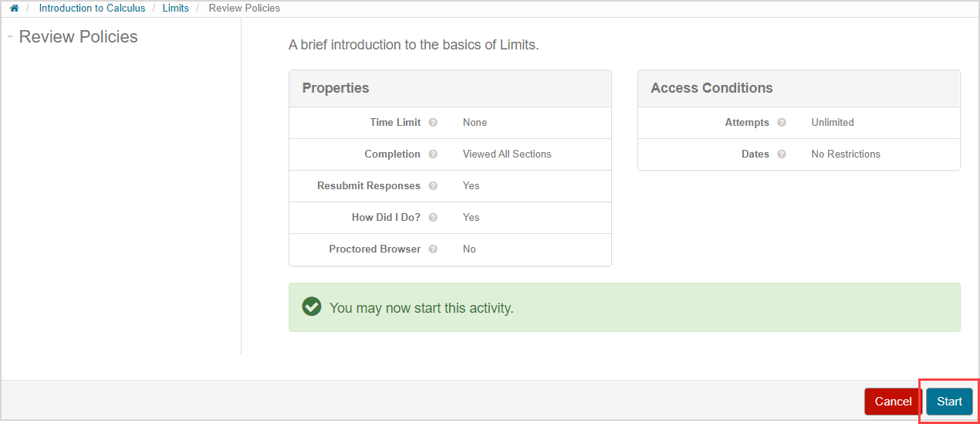
Task: Click help icon beside How Did I Do?
Action: point(433,218)
